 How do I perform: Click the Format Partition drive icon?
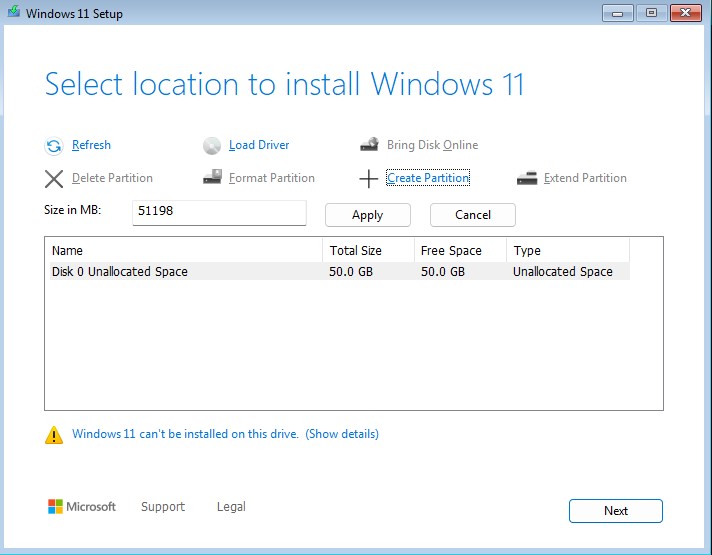coord(212,178)
